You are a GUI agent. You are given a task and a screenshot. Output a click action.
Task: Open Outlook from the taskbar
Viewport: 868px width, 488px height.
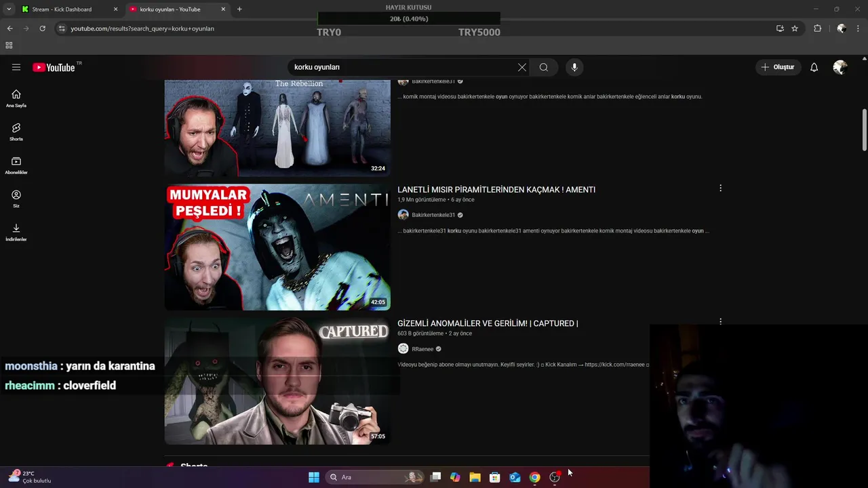tap(515, 477)
